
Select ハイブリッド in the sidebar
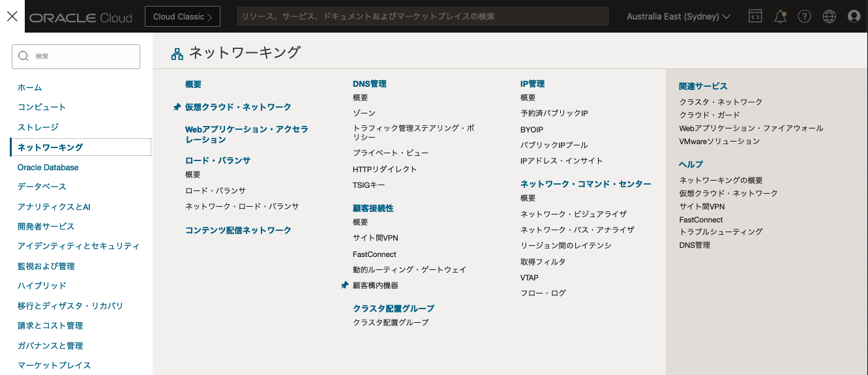coord(42,286)
